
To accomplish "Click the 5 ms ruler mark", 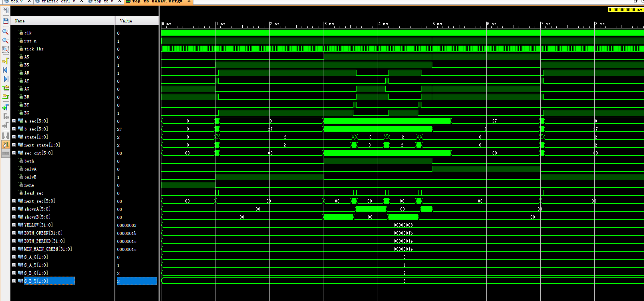I will (437, 24).
